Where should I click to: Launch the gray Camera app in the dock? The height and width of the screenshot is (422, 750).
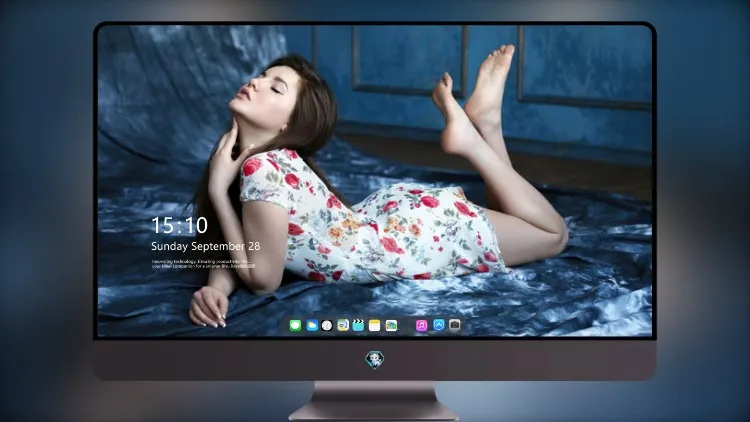coord(455,325)
